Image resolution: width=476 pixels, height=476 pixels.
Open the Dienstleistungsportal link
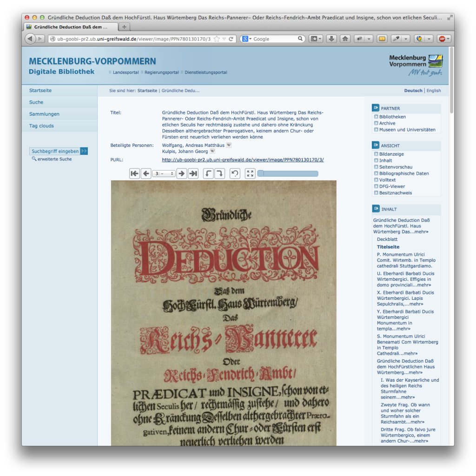(206, 72)
